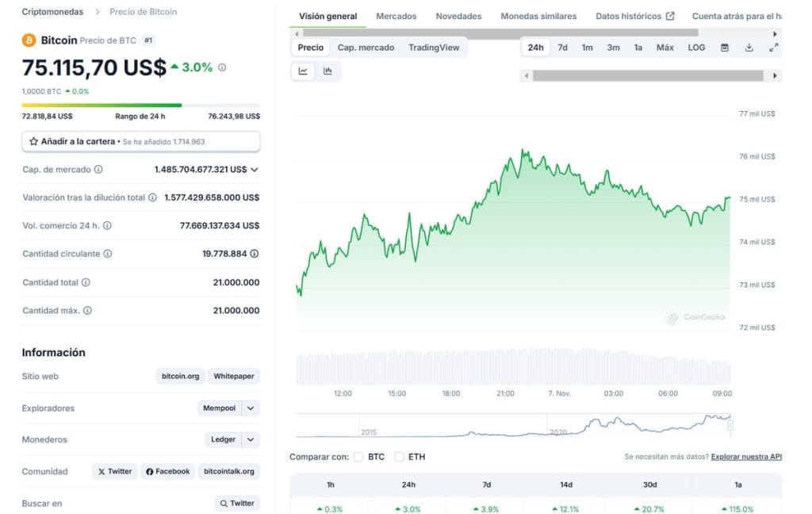This screenshot has height=514, width=812.
Task: Open Cantidad máx. info icon
Action: click(x=87, y=310)
